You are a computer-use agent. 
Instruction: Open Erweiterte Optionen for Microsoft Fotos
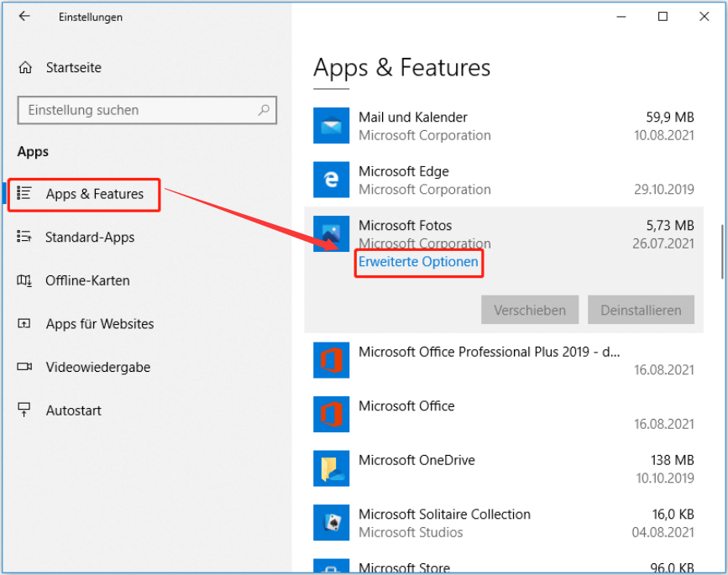[x=418, y=262]
